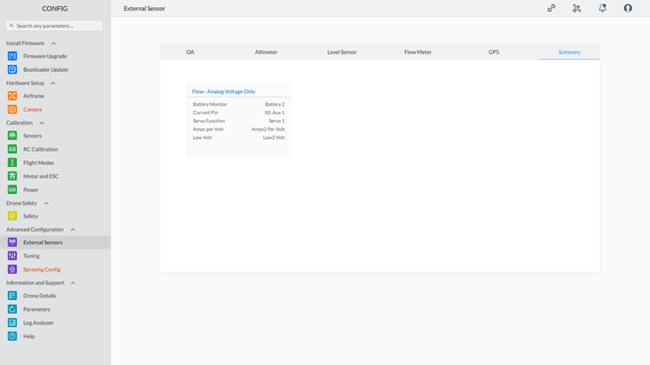
Task: Open the Safety shield icon
Action: coord(12,216)
